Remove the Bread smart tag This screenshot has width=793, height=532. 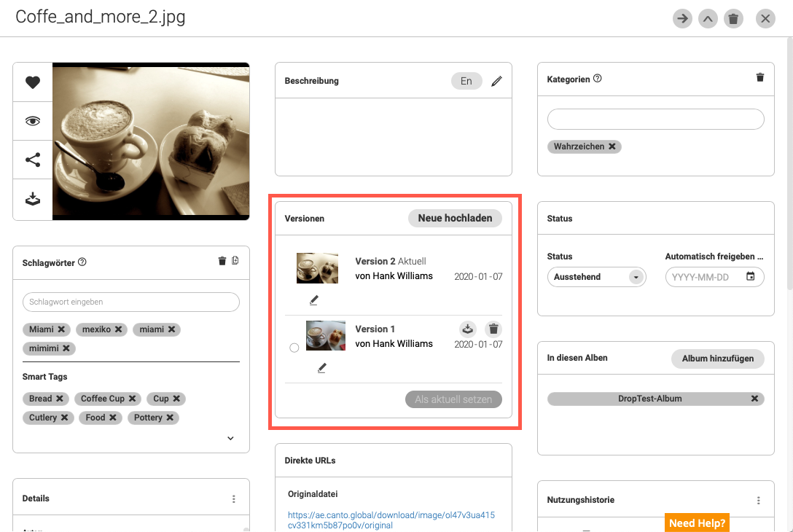tap(59, 399)
